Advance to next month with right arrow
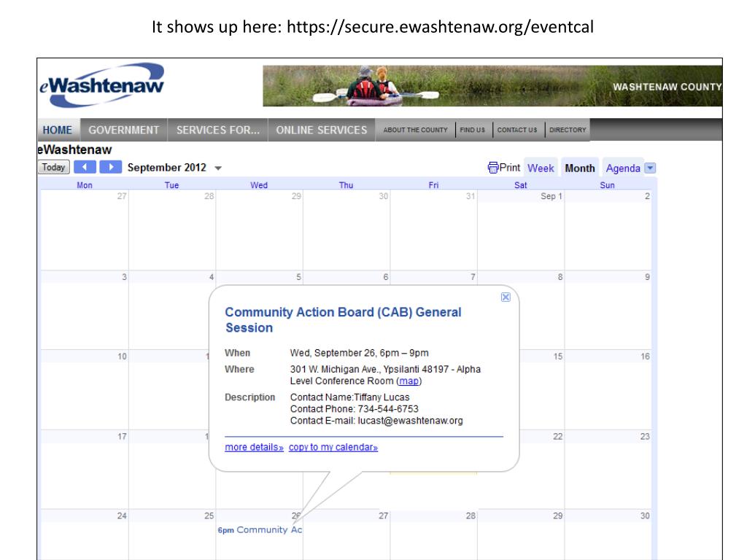This screenshot has width=747, height=560. point(111,167)
